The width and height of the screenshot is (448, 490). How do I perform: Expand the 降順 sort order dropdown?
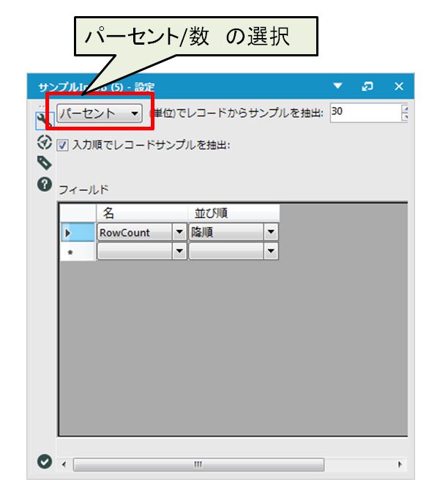pyautogui.click(x=271, y=233)
